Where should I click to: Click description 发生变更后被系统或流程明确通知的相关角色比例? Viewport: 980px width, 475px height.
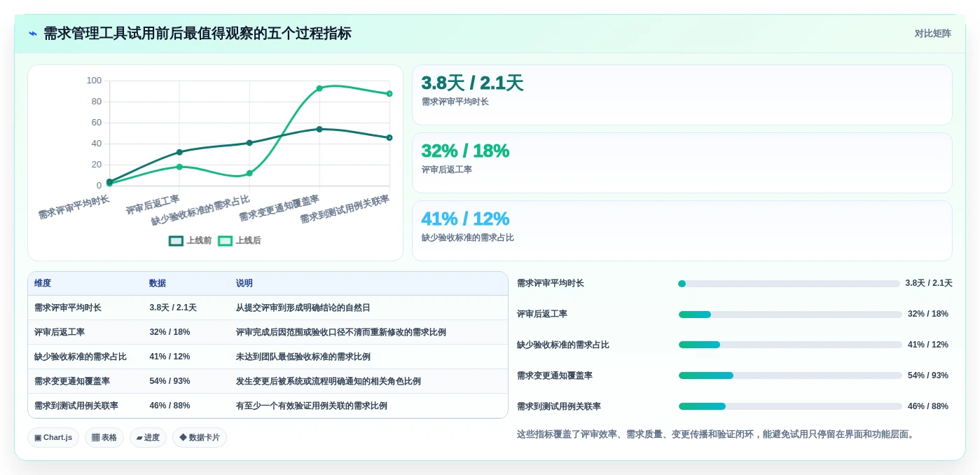point(329,381)
